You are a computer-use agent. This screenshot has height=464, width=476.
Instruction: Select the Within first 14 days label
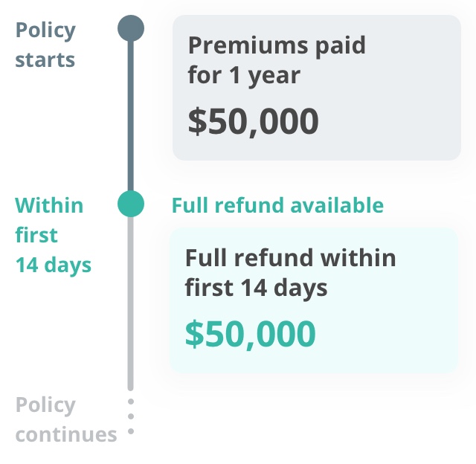[53, 236]
